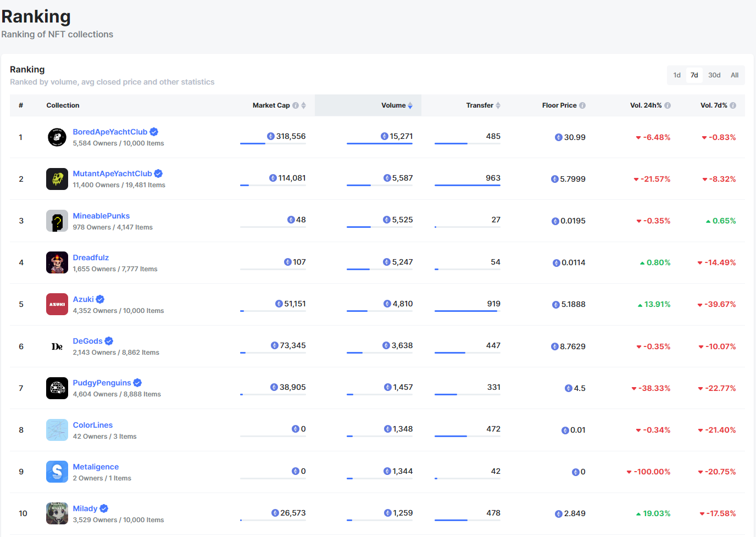Click Azuki transfer progress bar

click(468, 311)
